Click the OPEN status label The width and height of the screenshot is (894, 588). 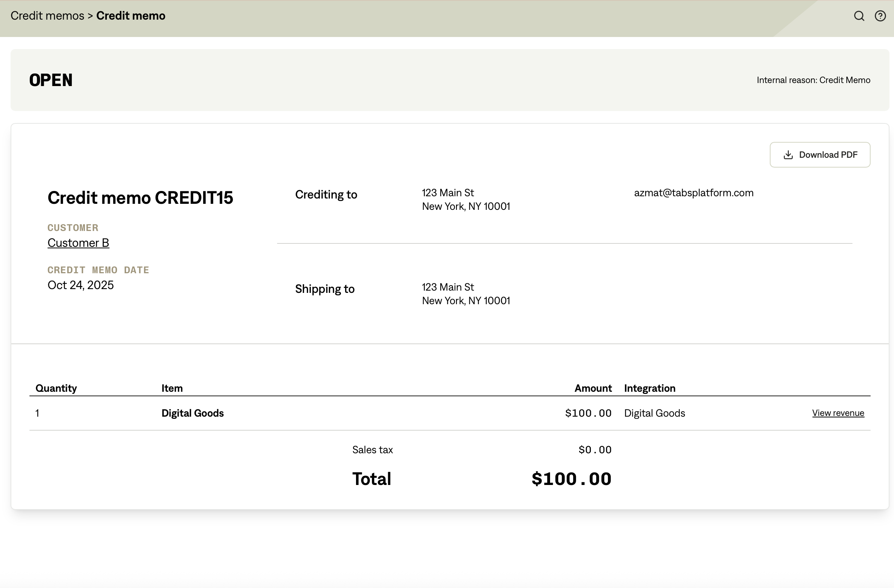(51, 80)
